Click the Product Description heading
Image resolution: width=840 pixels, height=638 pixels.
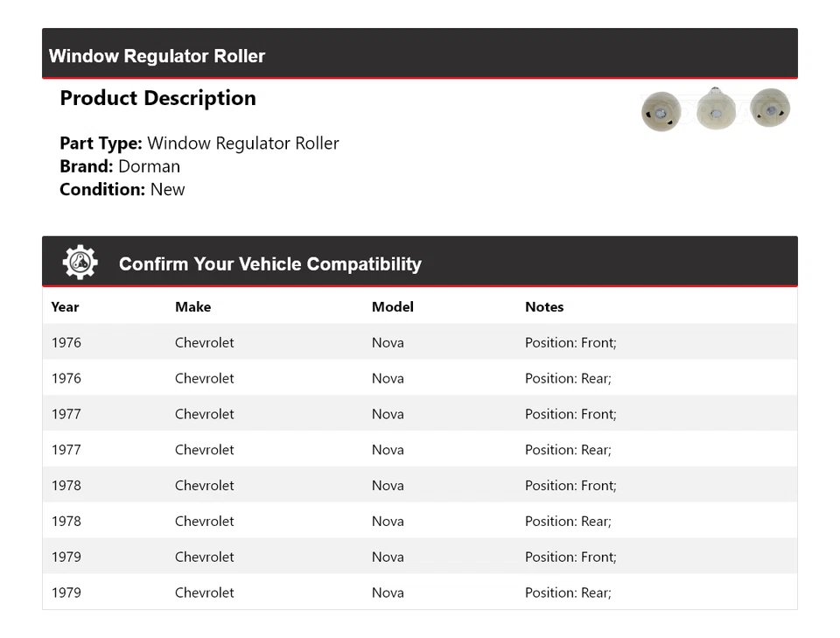point(157,98)
